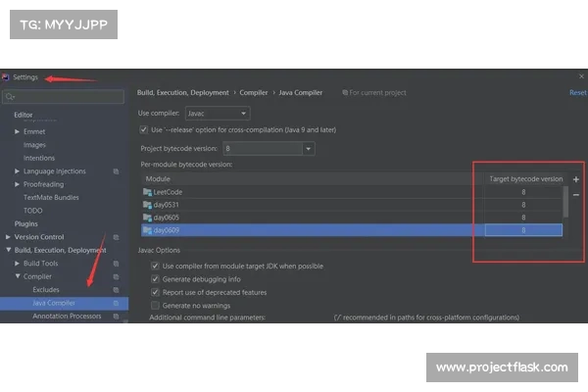
Task: Open Plugins settings page
Action: (25, 223)
